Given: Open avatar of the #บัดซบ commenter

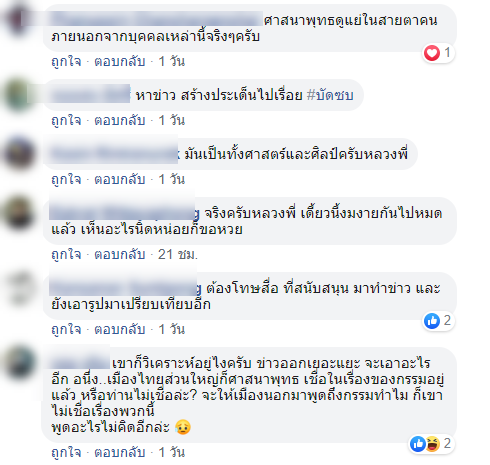Looking at the screenshot, I should (x=18, y=94).
